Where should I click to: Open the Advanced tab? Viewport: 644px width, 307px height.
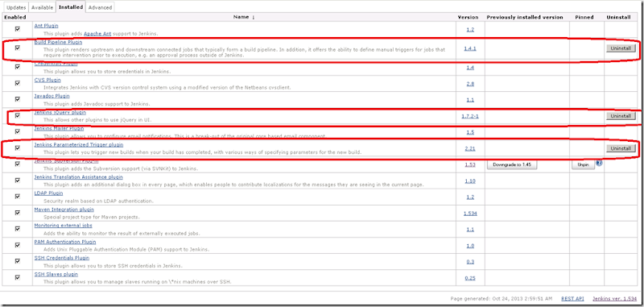tap(100, 7)
